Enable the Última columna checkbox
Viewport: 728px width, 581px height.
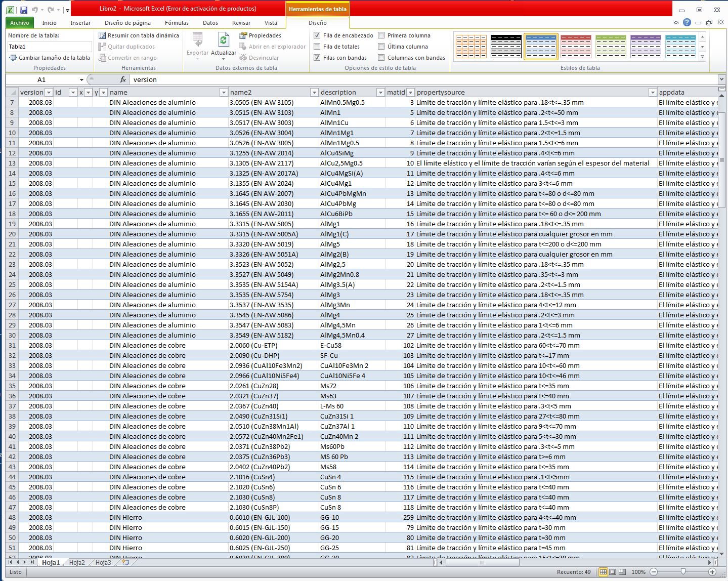pos(381,47)
